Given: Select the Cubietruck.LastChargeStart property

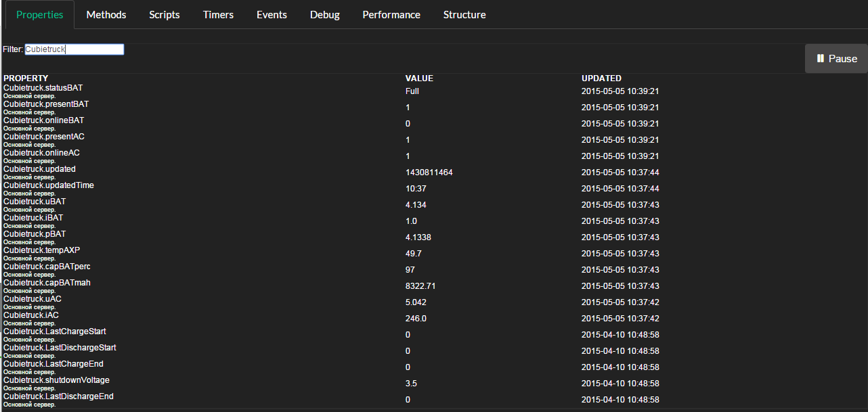Looking at the screenshot, I should [55, 331].
